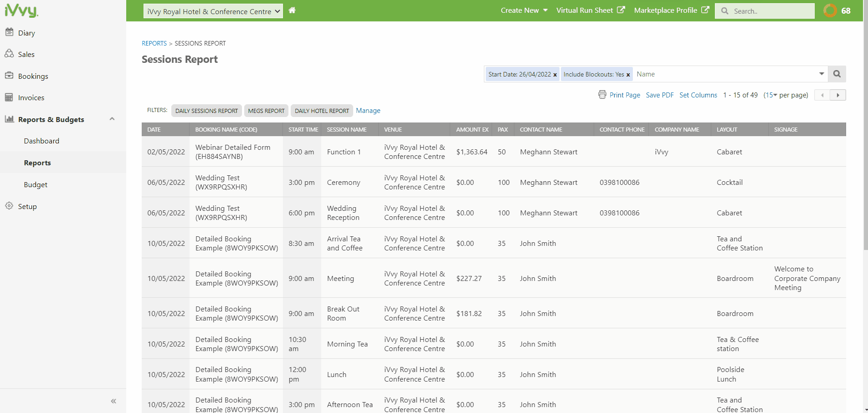Viewport: 868px width, 413px height.
Task: Sort by PAX column header
Action: click(503, 129)
